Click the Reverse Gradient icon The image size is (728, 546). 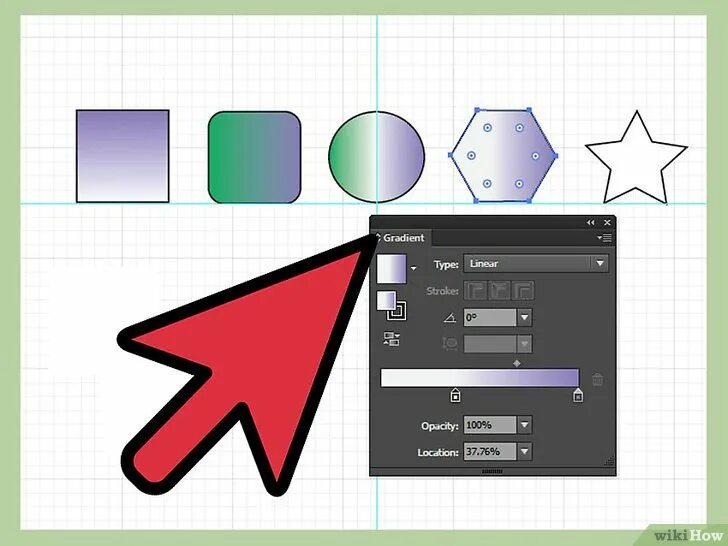point(391,339)
